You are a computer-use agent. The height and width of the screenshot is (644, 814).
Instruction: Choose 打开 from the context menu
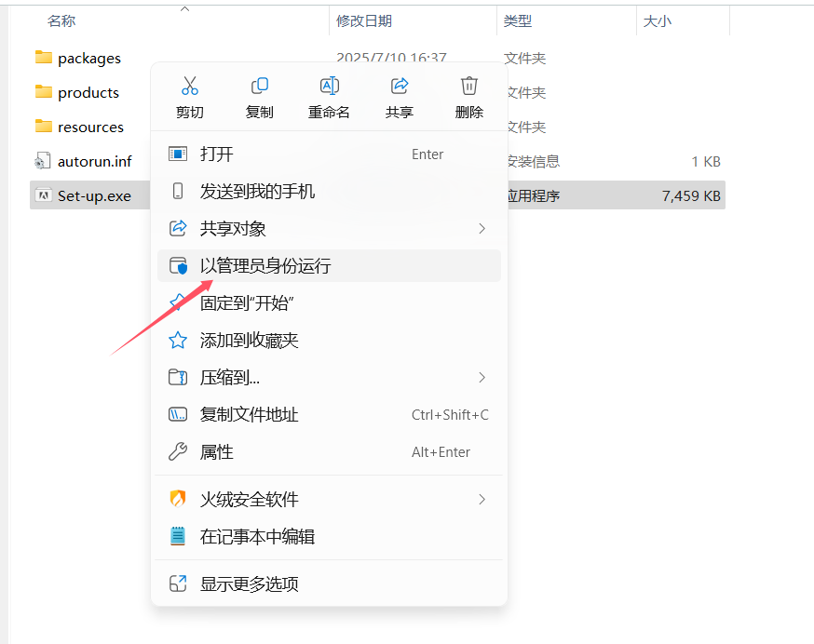[x=224, y=154]
